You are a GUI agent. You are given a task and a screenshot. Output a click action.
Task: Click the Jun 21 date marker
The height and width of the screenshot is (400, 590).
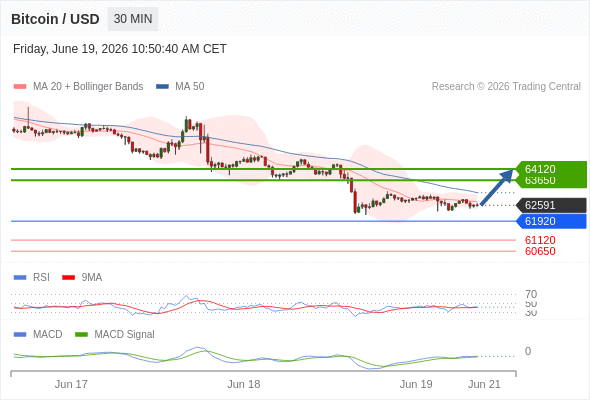click(484, 384)
